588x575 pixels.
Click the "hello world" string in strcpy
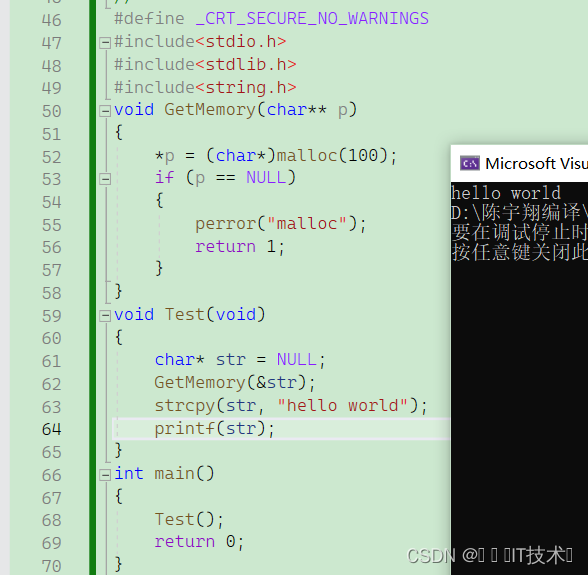click(x=342, y=406)
